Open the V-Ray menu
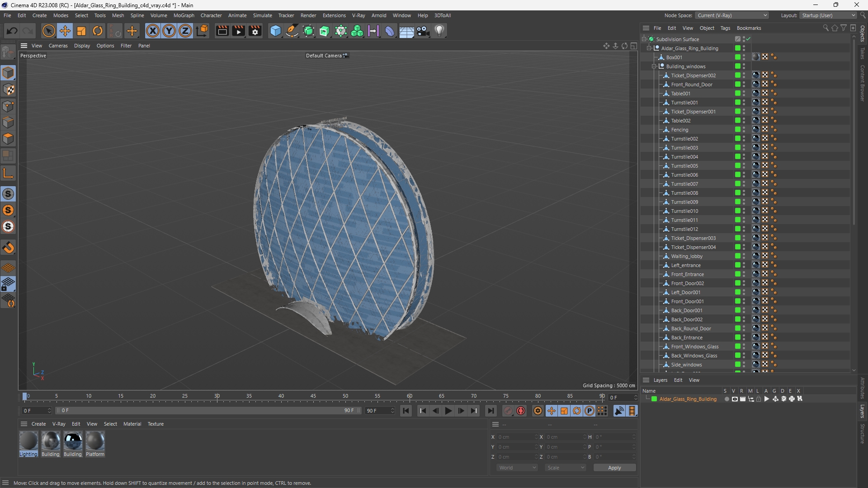This screenshot has height=488, width=868. (x=358, y=15)
